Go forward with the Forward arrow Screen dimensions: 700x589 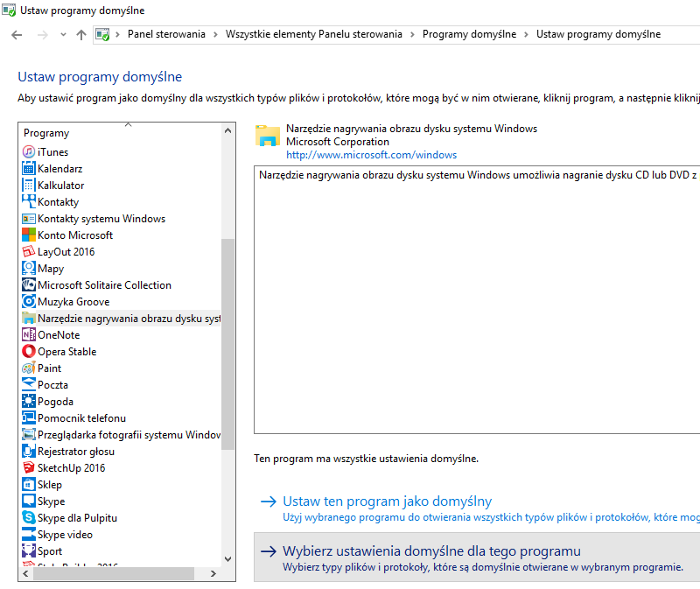click(x=42, y=35)
